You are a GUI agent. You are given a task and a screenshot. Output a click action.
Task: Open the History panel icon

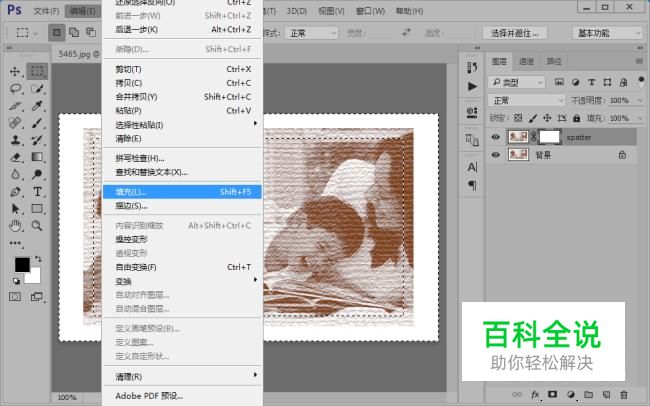(472, 67)
